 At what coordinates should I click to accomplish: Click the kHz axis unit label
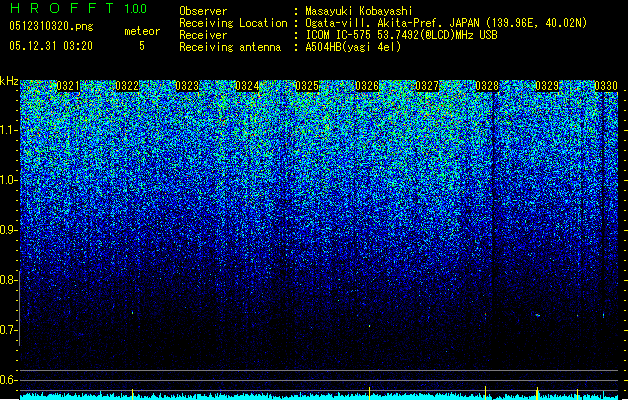[9, 81]
